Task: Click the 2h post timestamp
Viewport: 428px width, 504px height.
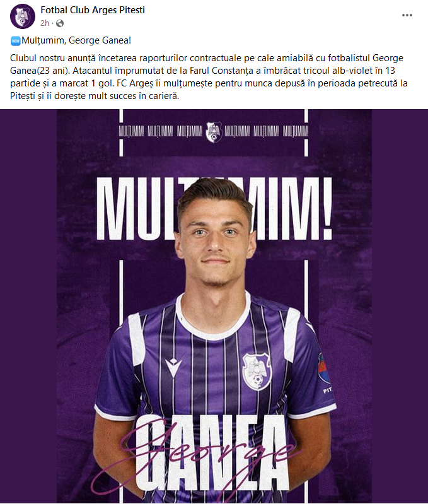Action: [x=45, y=23]
